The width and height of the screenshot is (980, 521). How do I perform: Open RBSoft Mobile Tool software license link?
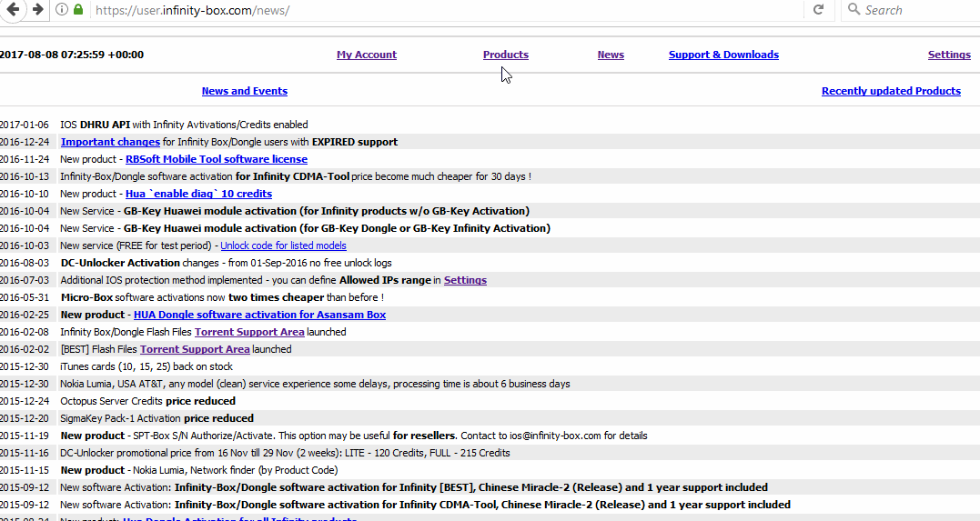(216, 159)
